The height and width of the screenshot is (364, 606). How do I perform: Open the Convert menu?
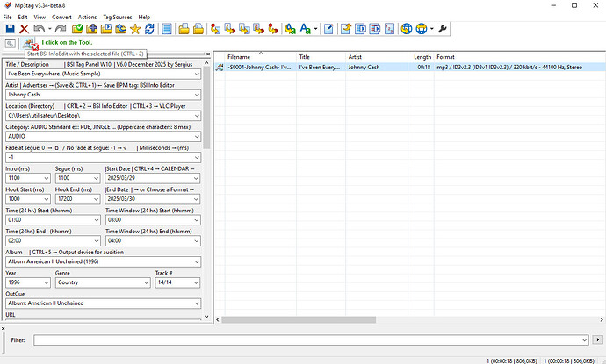point(61,17)
